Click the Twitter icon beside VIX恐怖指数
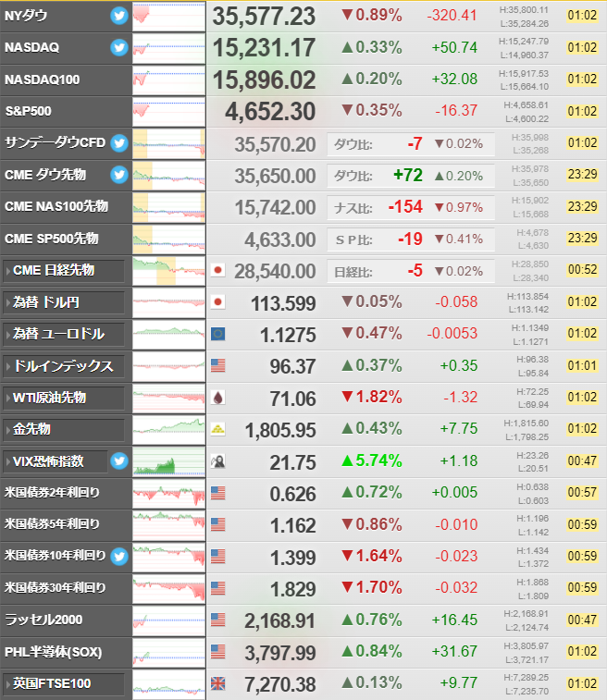Screen dimensions: 607x700 119,461
